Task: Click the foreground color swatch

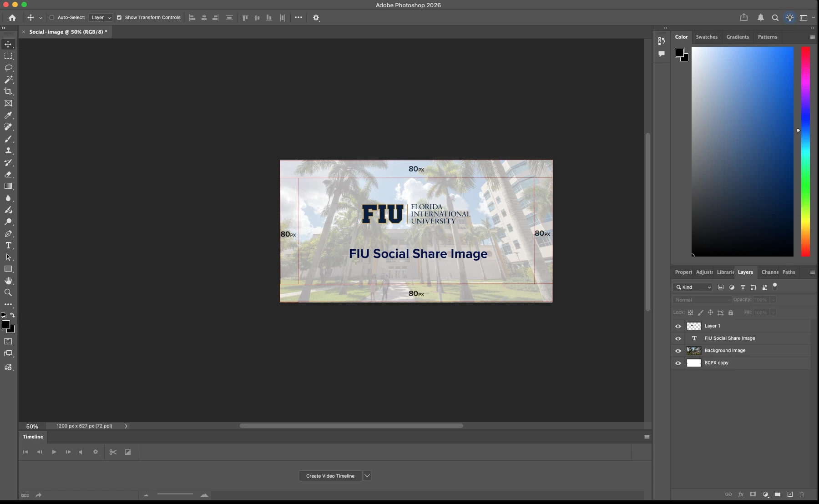Action: (6, 324)
